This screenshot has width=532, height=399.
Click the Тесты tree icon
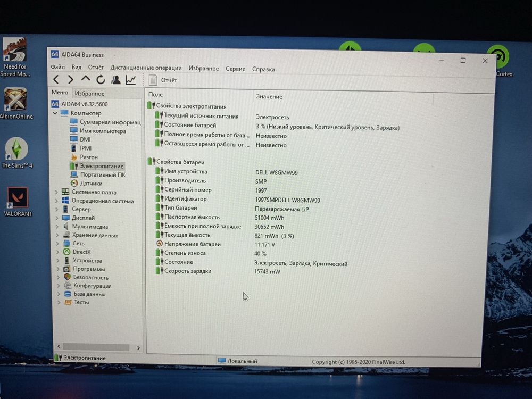(x=68, y=302)
